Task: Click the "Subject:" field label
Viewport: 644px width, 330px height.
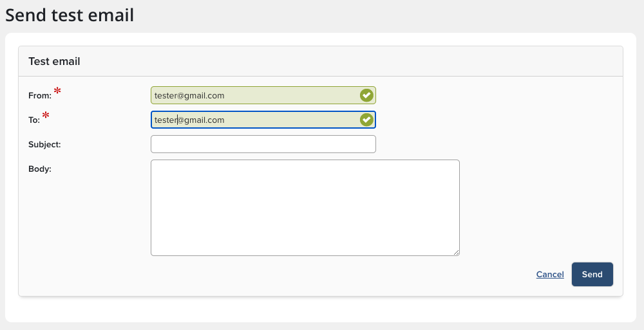Action: (x=44, y=145)
